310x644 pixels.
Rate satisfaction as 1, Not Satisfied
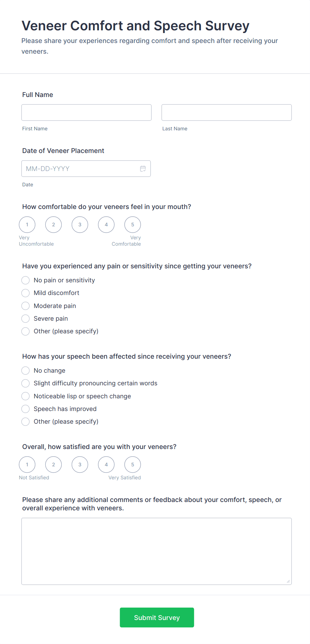coord(27,464)
